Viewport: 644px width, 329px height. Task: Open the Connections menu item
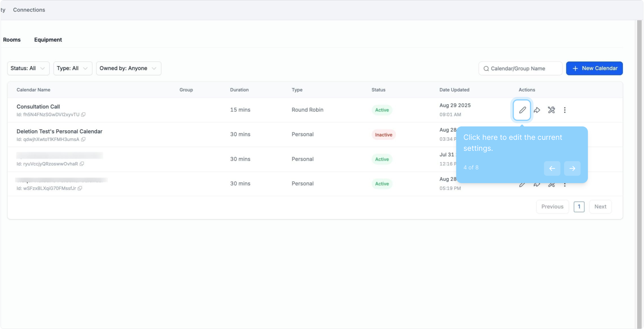[x=29, y=10]
